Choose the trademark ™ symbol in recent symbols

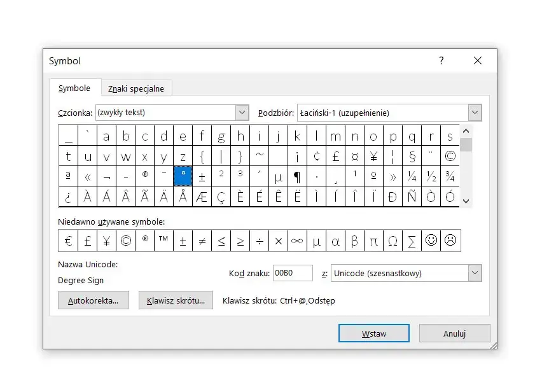pos(163,241)
